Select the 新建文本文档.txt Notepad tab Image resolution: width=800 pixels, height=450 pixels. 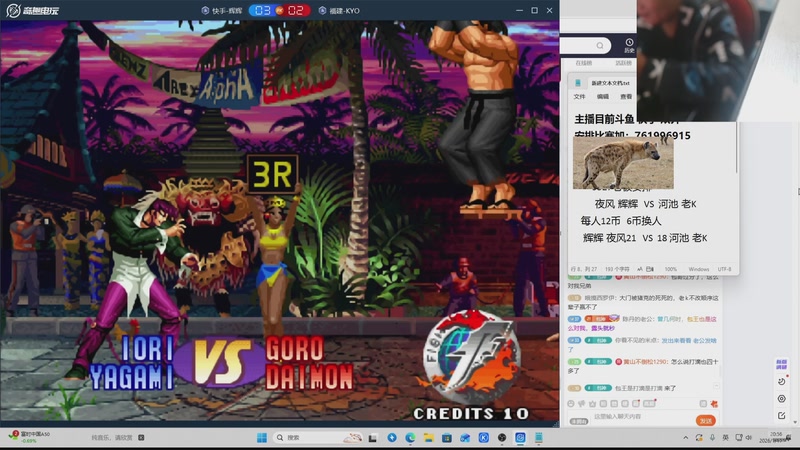[x=610, y=83]
